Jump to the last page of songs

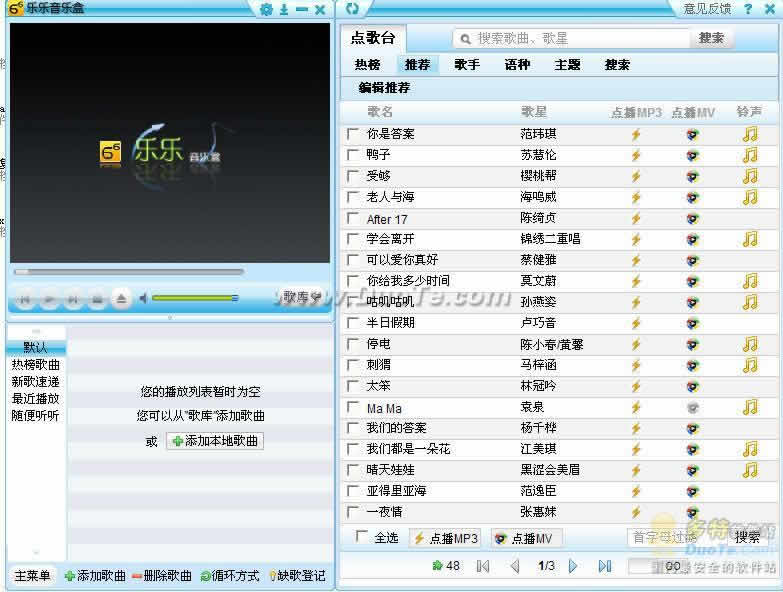pos(604,566)
